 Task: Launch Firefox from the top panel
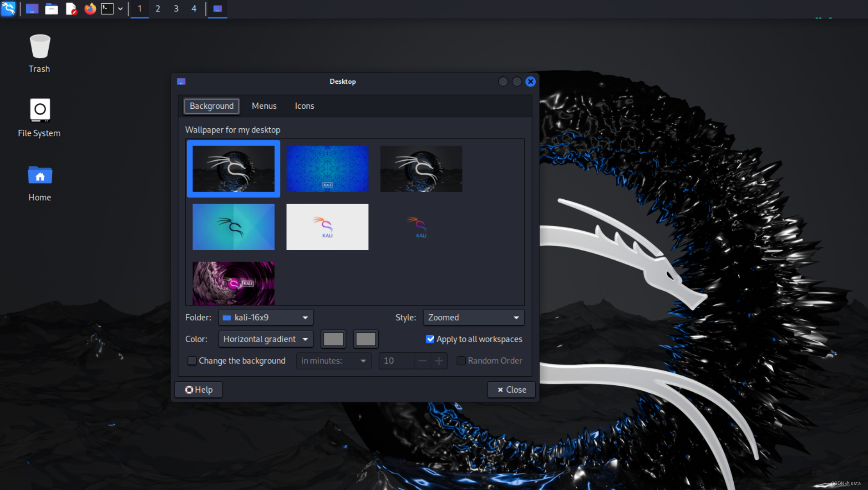click(90, 9)
